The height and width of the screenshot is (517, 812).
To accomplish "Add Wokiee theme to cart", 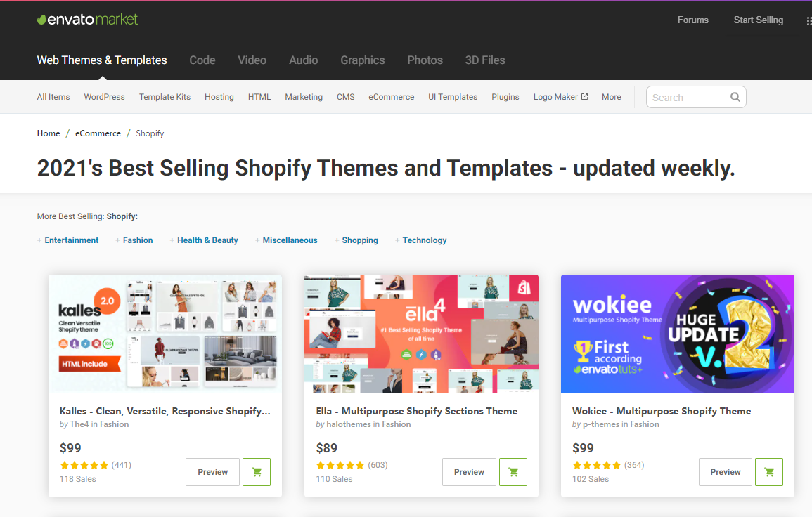I will [769, 472].
